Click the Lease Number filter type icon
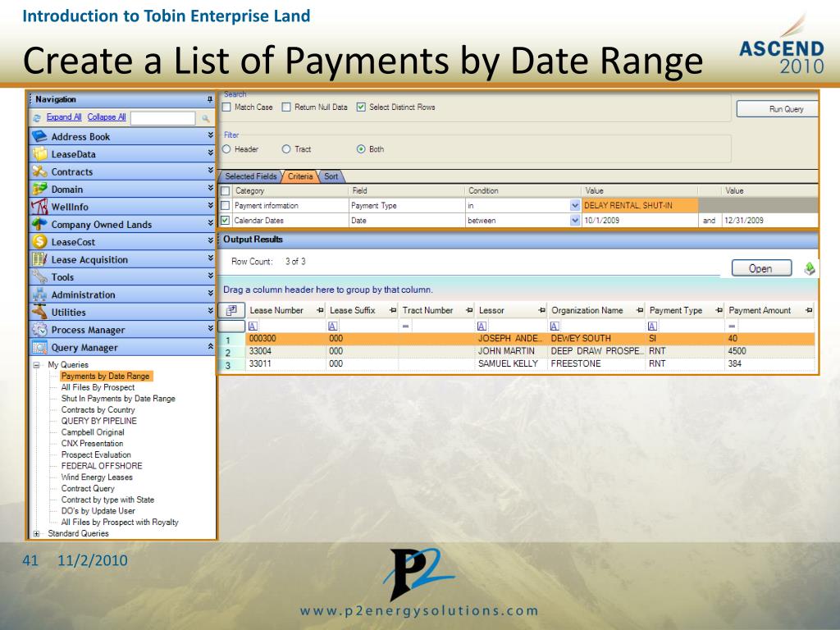 pyautogui.click(x=253, y=326)
